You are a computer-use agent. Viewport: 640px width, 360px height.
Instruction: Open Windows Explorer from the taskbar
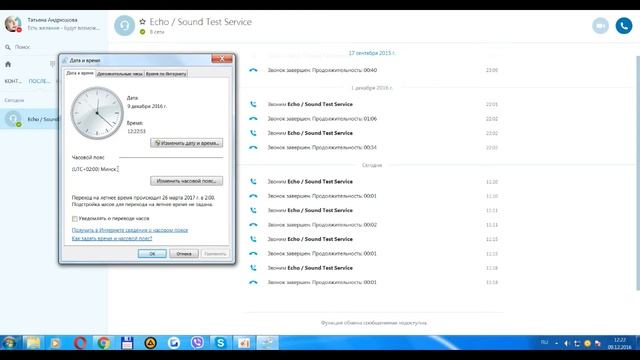click(x=33, y=343)
